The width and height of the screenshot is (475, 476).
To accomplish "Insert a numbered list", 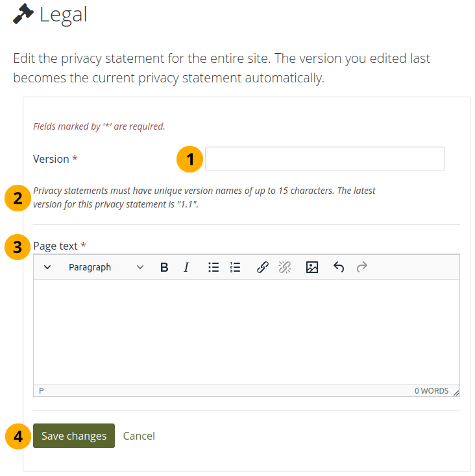I will (236, 267).
